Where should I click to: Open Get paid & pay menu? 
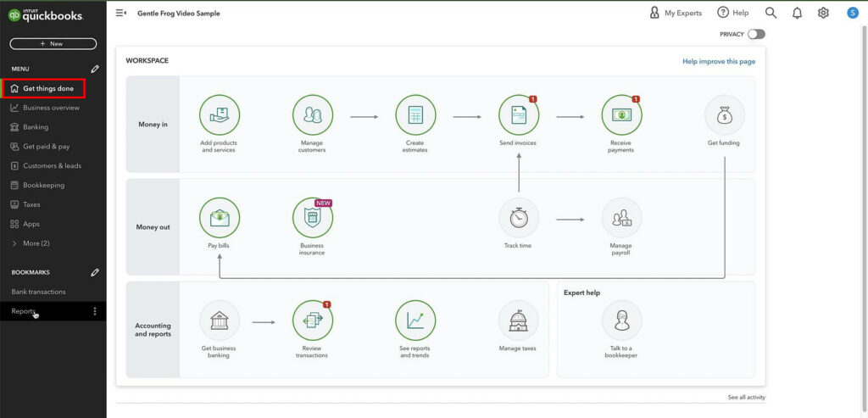tap(47, 147)
